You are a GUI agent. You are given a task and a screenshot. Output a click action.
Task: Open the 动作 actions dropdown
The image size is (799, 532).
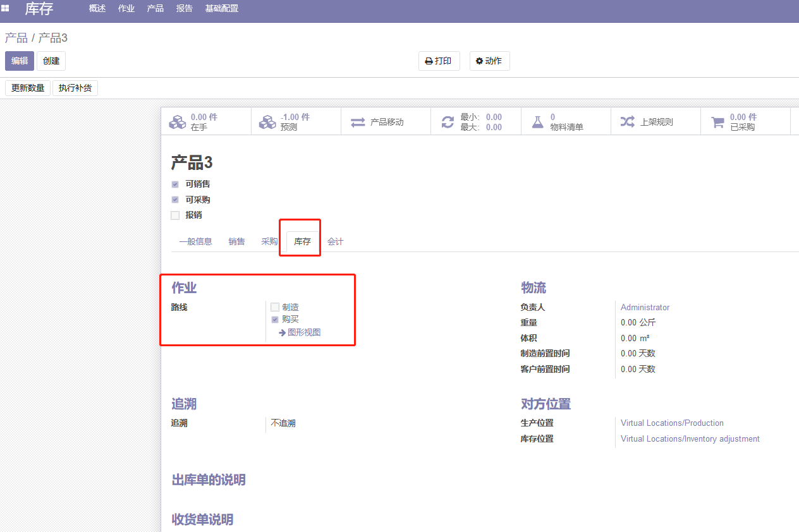(x=489, y=61)
